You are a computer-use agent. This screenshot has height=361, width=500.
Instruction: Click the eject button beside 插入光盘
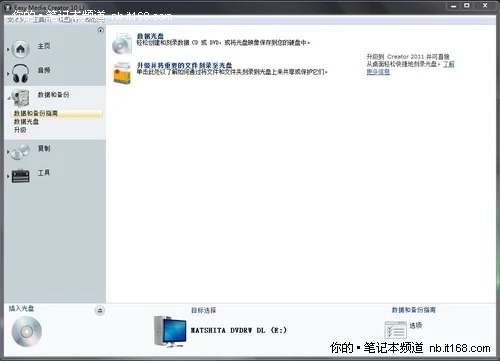coord(100,310)
